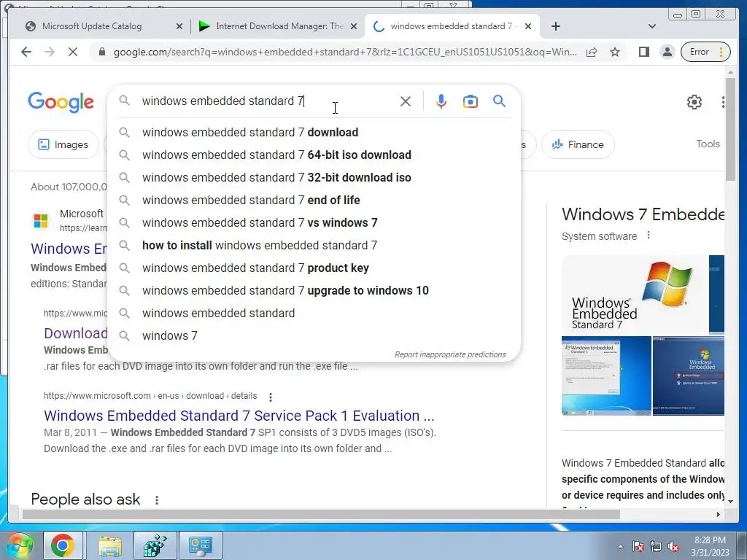
Task: Click the vertical page scrollbar thumb
Action: 731,129
